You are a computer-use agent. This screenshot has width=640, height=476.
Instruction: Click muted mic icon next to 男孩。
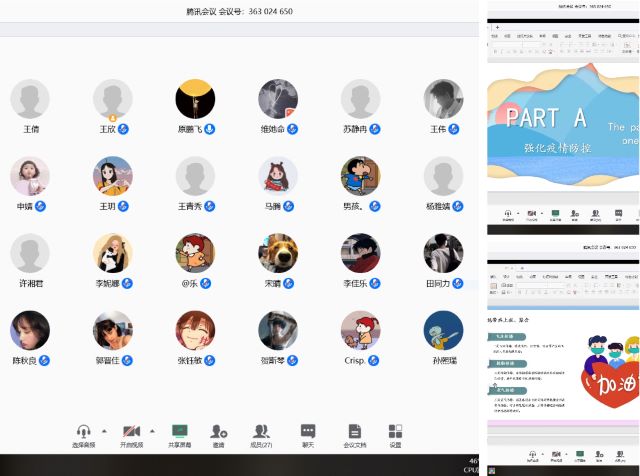375,207
